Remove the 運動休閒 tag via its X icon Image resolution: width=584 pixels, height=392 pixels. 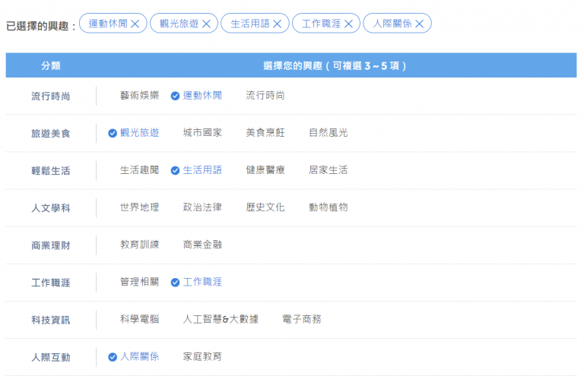click(135, 24)
